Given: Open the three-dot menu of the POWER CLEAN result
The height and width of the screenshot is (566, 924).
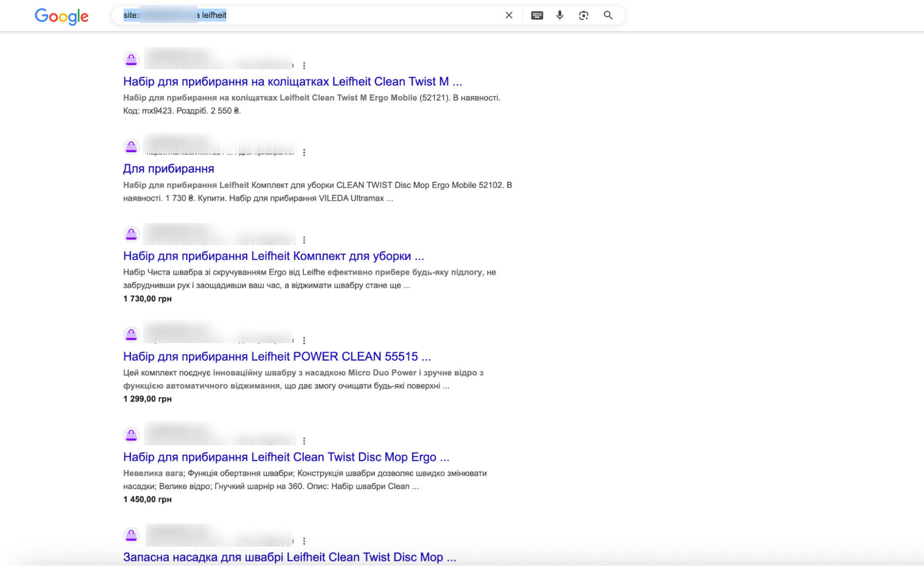Looking at the screenshot, I should (304, 340).
